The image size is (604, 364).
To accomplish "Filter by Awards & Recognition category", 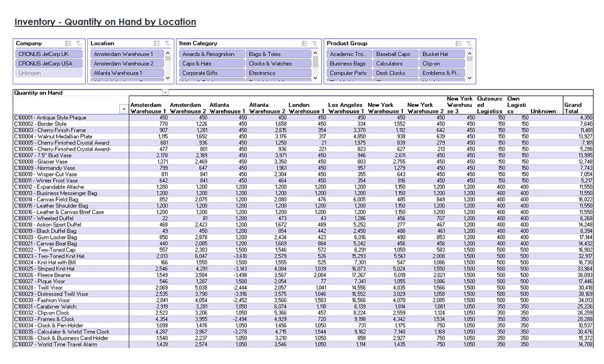I will tap(212, 54).
